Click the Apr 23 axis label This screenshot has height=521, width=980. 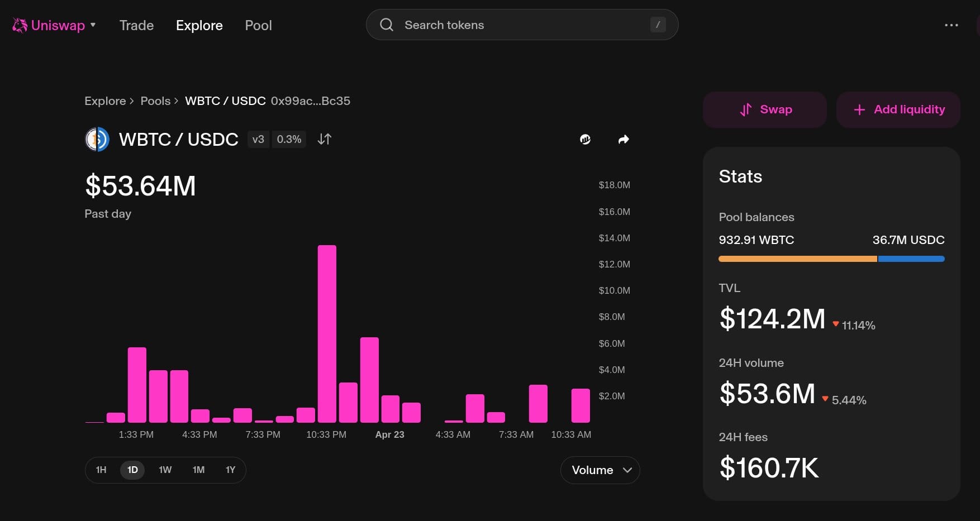389,434
